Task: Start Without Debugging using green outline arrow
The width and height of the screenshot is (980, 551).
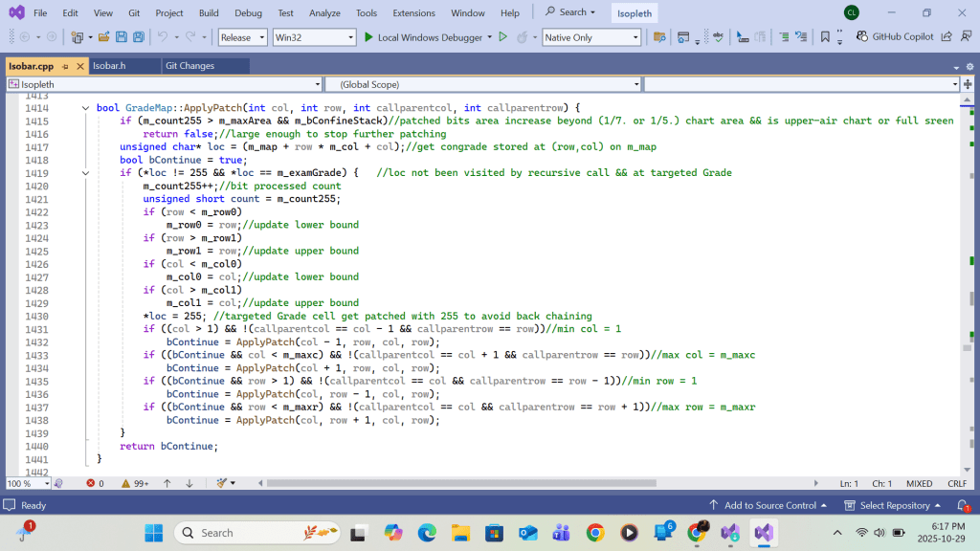Action: coord(502,37)
